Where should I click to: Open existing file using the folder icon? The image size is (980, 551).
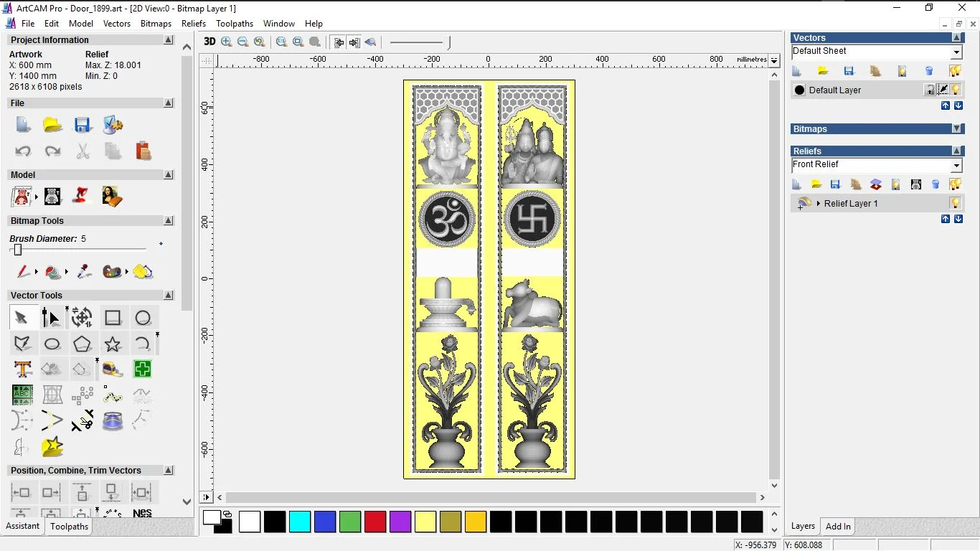52,125
